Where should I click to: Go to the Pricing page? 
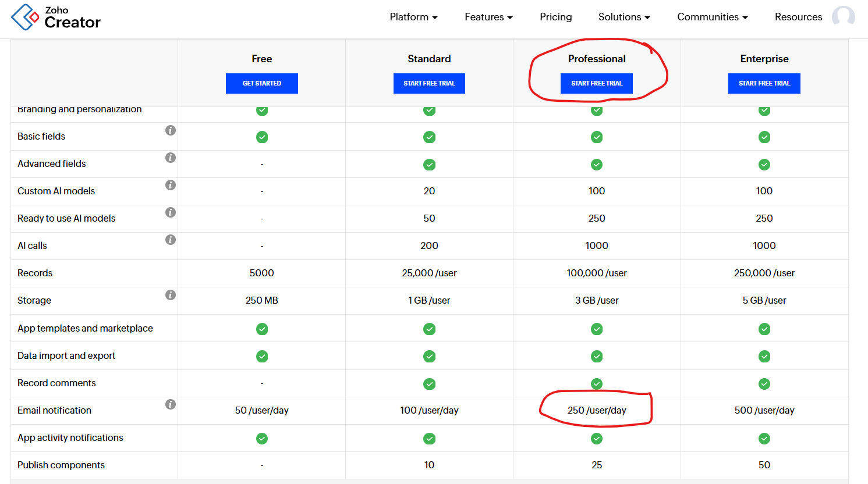(x=556, y=17)
